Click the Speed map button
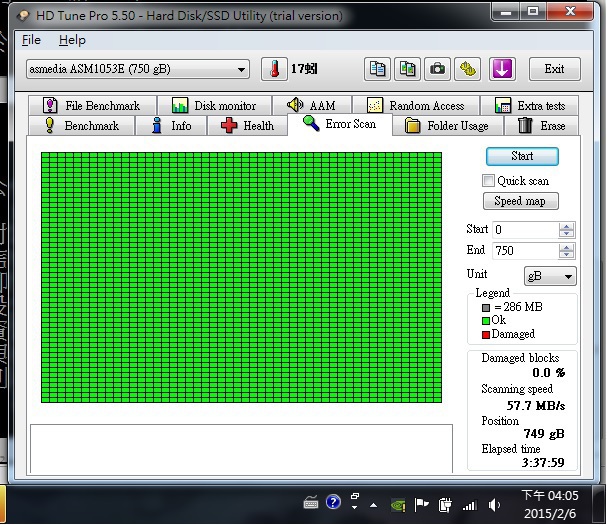The height and width of the screenshot is (525, 607). click(520, 201)
